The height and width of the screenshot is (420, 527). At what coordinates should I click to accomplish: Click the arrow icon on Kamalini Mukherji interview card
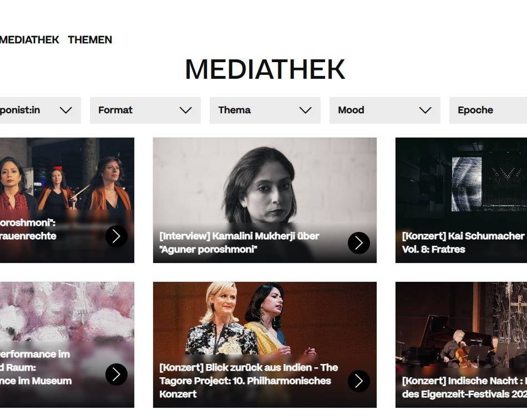[x=358, y=243]
